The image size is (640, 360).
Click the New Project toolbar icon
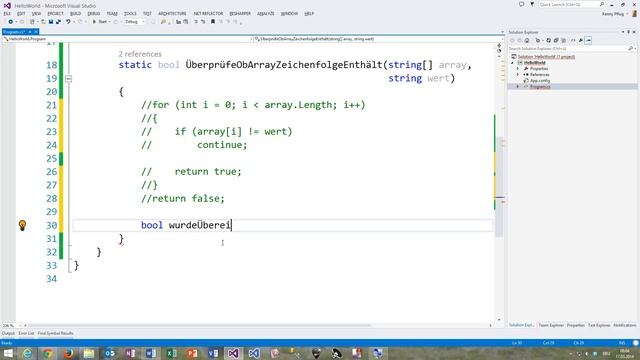[x=32, y=22]
